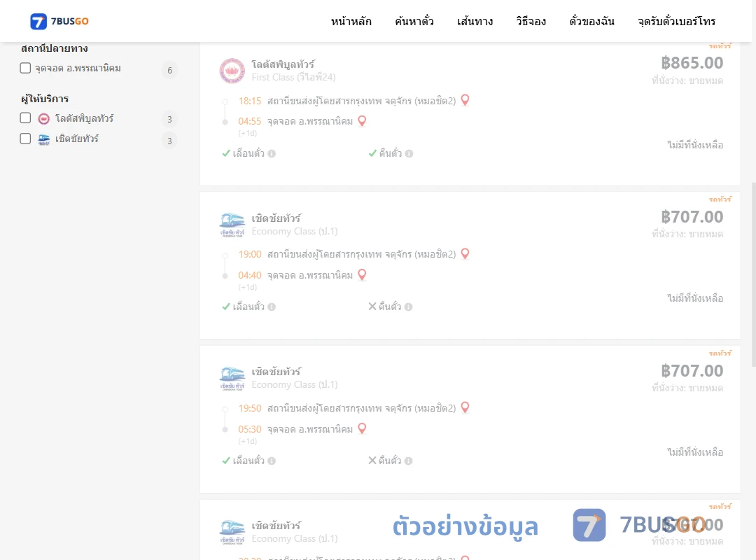Open the ค้นหาตั๋ว menu item

click(x=414, y=21)
